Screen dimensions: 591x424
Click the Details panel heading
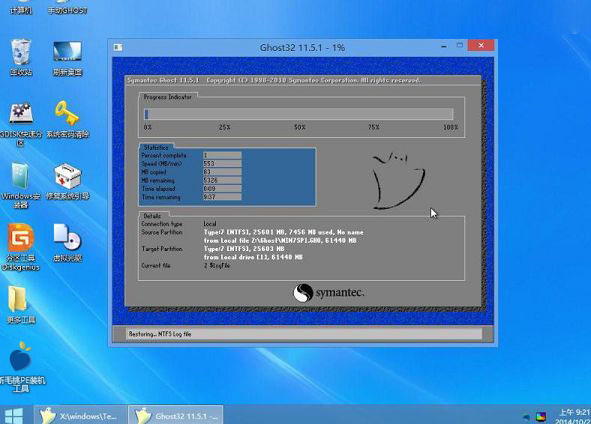152,216
